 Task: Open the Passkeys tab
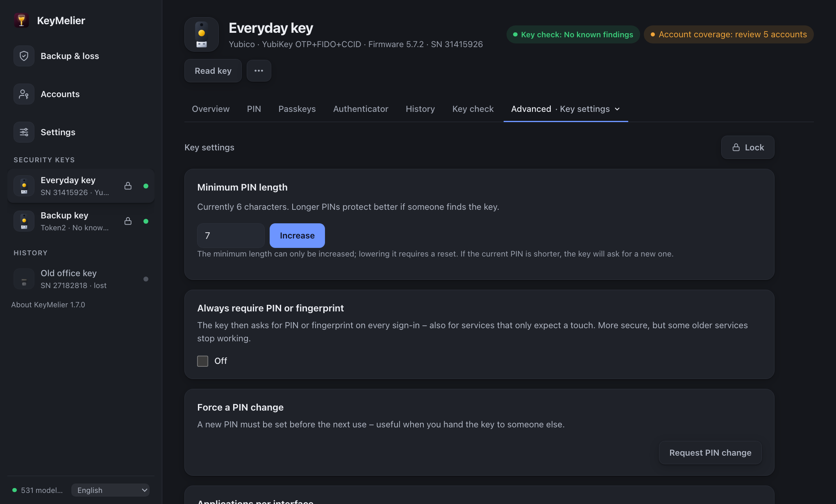(297, 109)
